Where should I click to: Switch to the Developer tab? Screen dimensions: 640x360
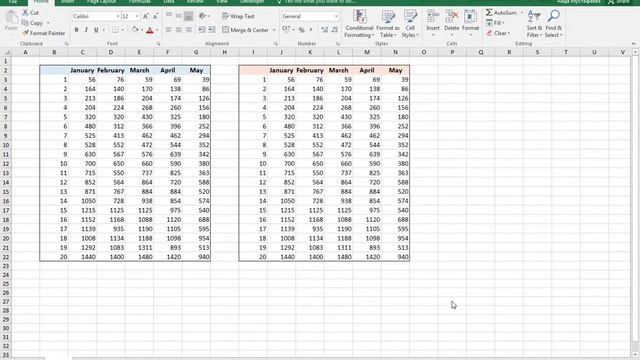coord(252,2)
